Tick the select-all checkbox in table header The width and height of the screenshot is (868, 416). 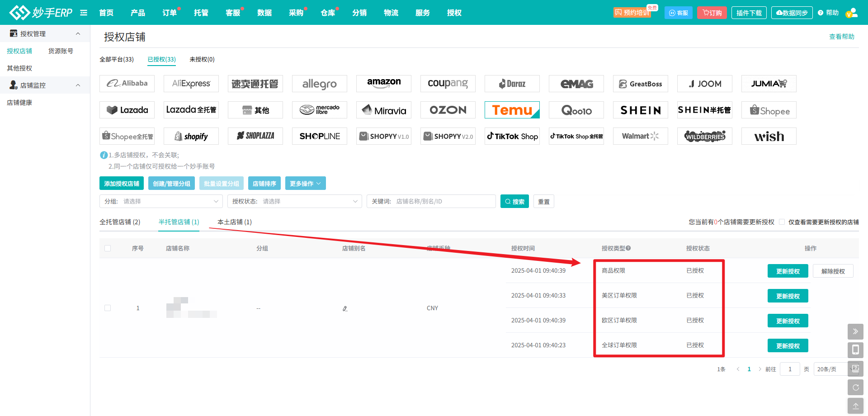pos(108,248)
